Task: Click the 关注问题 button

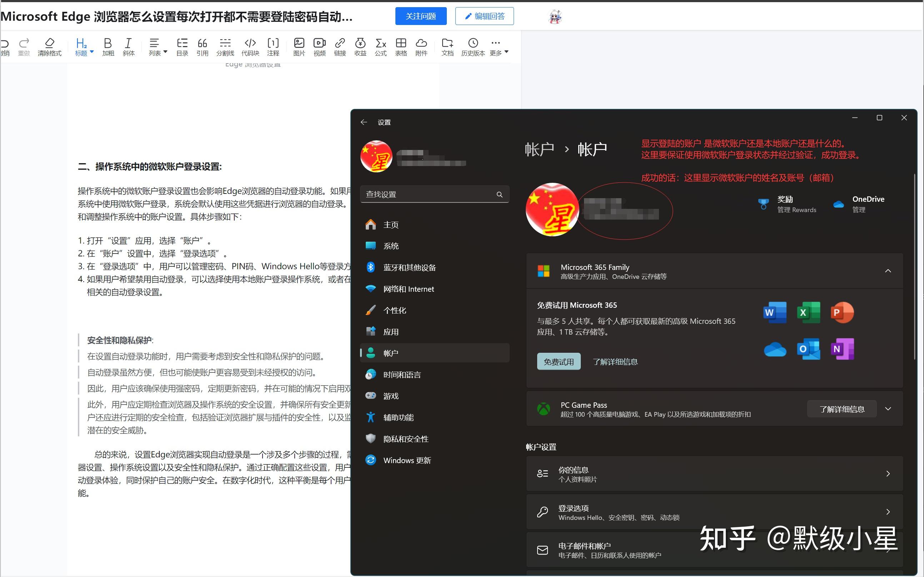Action: click(421, 16)
